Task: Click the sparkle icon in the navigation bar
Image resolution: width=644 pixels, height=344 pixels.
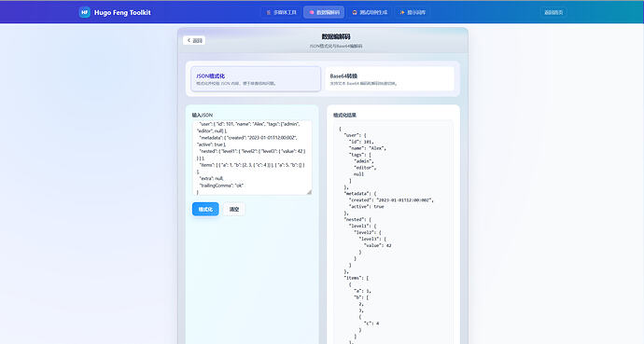Action: click(402, 13)
